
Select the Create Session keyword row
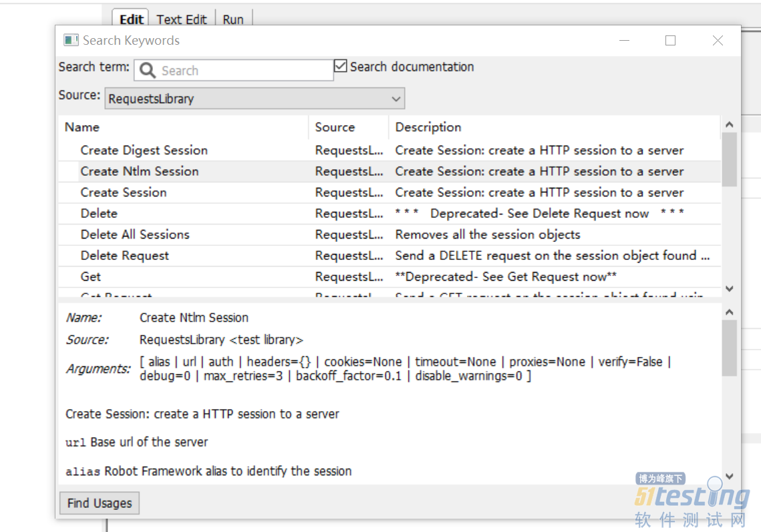click(x=390, y=192)
